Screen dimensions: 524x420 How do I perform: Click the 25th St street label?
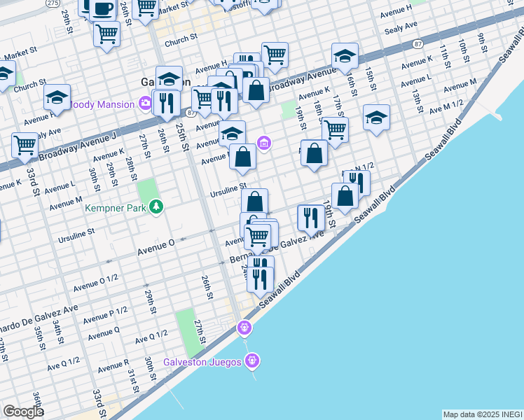[182, 137]
